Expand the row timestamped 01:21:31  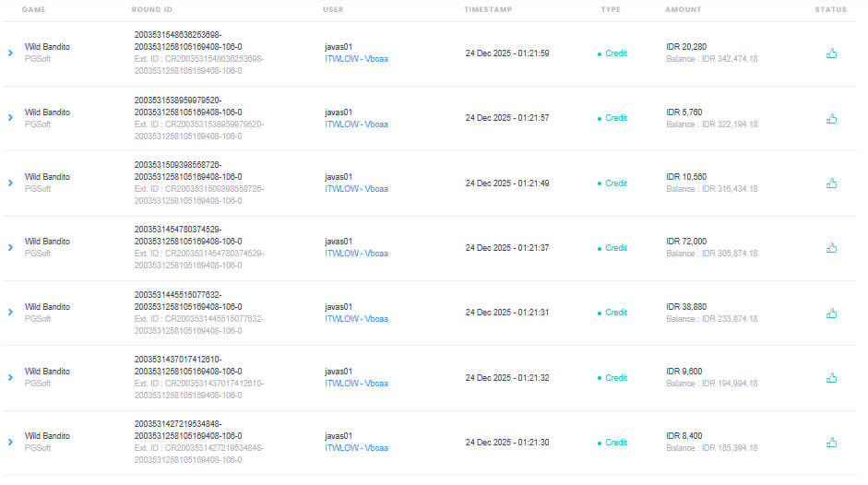pyautogui.click(x=10, y=313)
